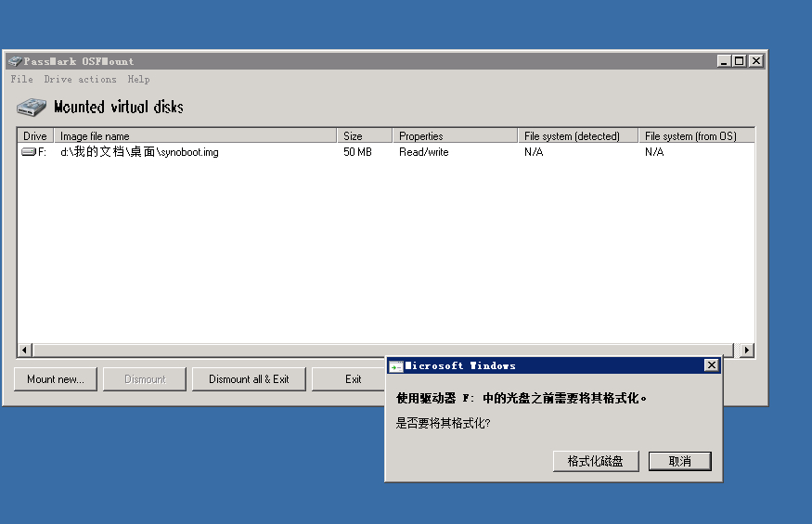The width and height of the screenshot is (812, 524).
Task: Open the File menu
Action: click(21, 80)
